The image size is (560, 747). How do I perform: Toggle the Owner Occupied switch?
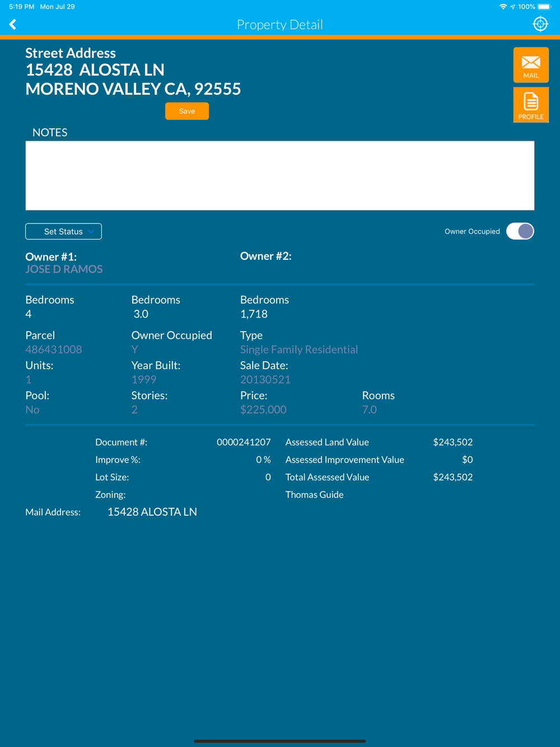pyautogui.click(x=520, y=231)
